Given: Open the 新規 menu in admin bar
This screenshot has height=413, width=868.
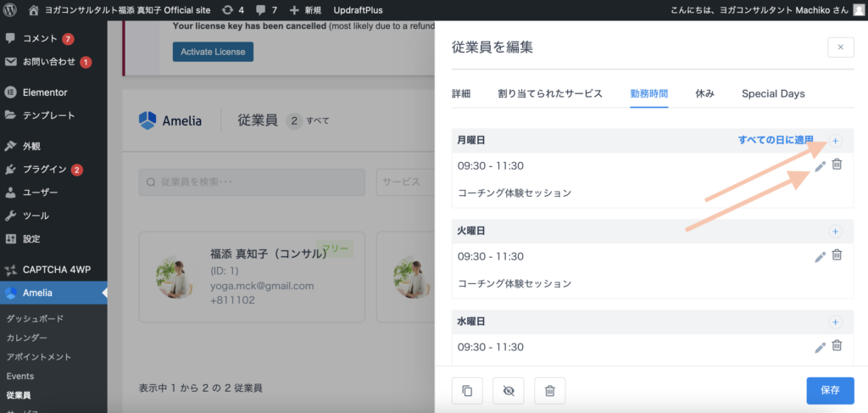Looking at the screenshot, I should (304, 10).
